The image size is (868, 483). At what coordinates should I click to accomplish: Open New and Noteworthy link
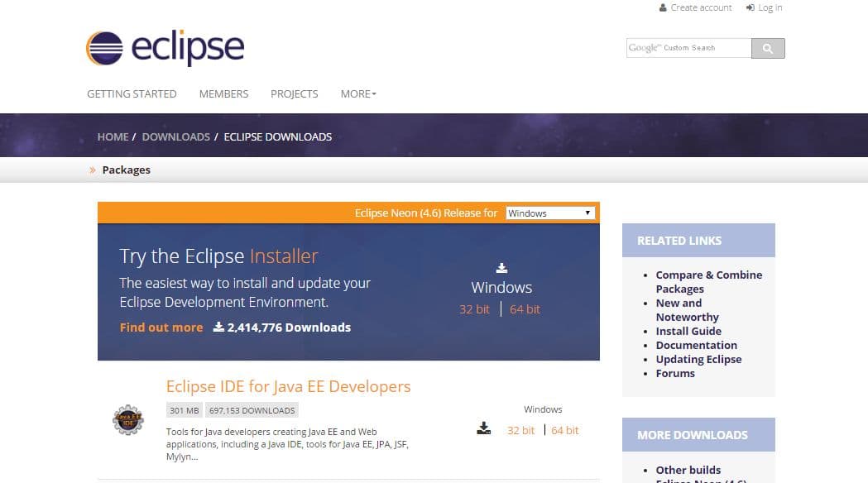pyautogui.click(x=687, y=310)
